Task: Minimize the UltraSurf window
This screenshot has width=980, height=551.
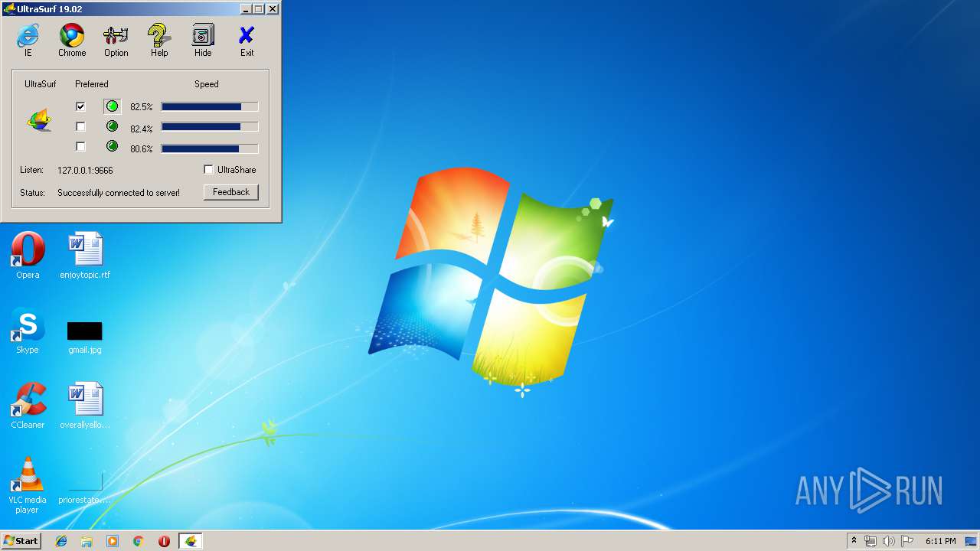Action: coord(246,9)
